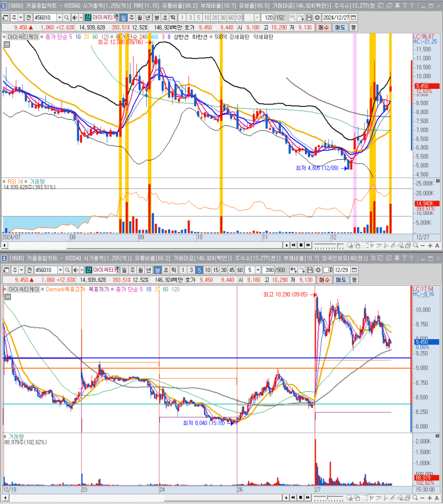Open the 주 market type dropdown in upper chart

[x=21, y=18]
